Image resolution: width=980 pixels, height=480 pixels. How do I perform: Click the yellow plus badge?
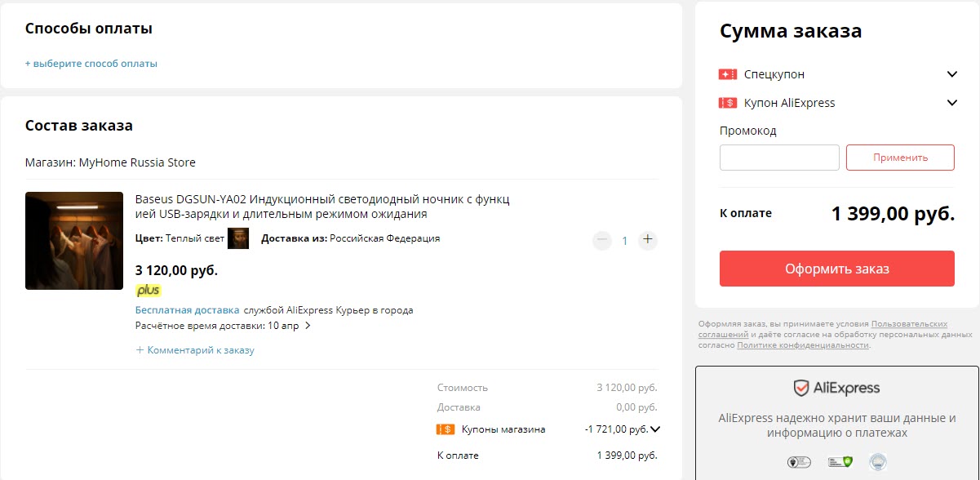point(148,291)
